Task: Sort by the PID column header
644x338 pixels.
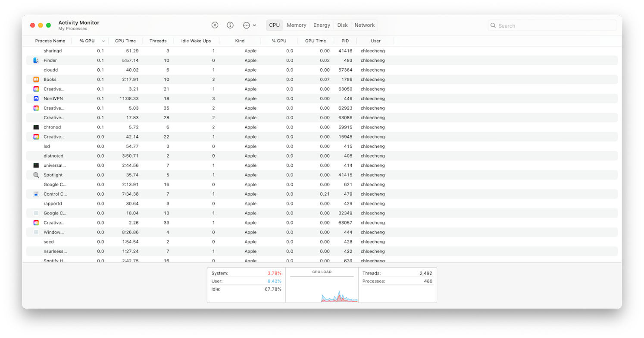Action: [345, 41]
